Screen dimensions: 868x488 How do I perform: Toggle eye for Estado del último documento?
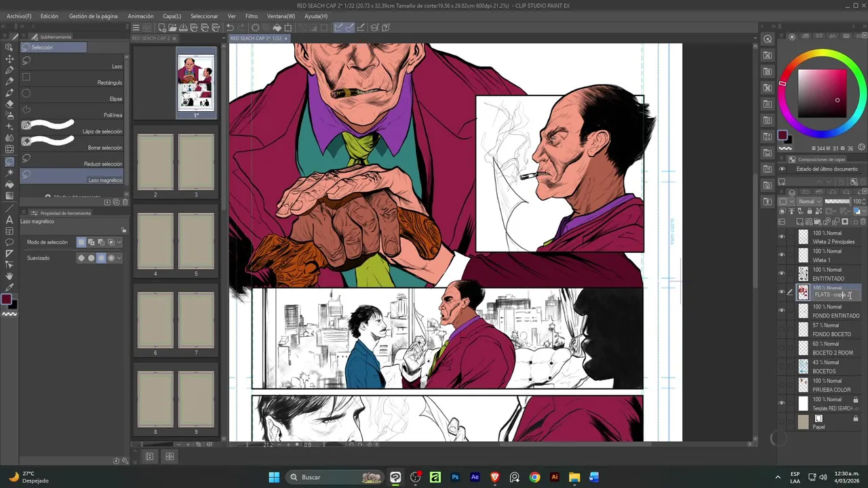[x=782, y=169]
